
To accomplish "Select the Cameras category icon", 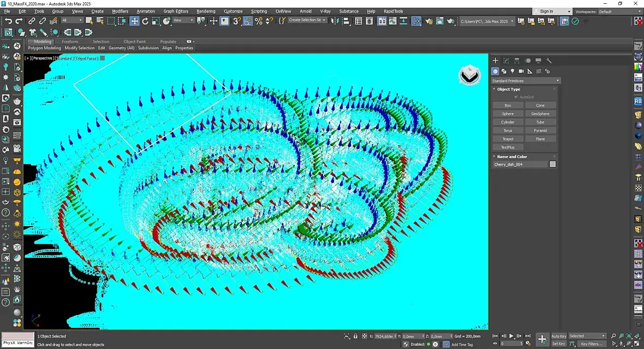I will point(521,71).
